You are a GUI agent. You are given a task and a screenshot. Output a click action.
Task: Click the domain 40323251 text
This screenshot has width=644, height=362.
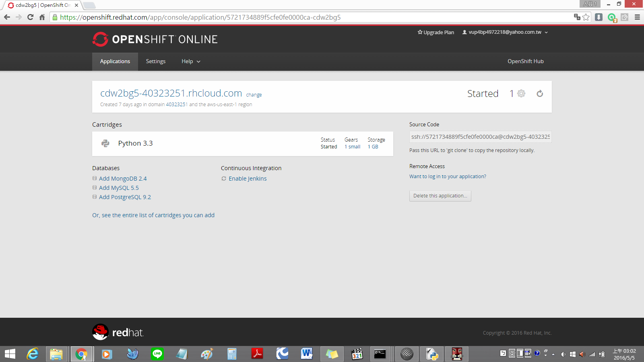click(x=177, y=105)
